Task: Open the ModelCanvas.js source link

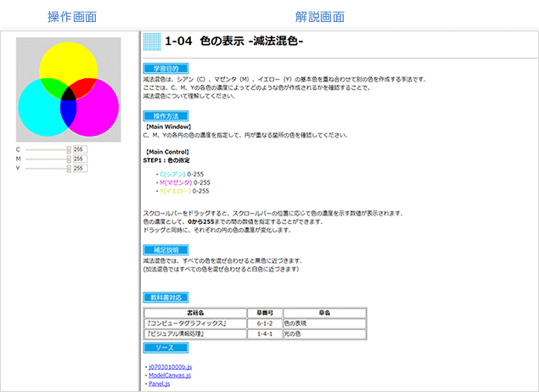Action: 170,375
